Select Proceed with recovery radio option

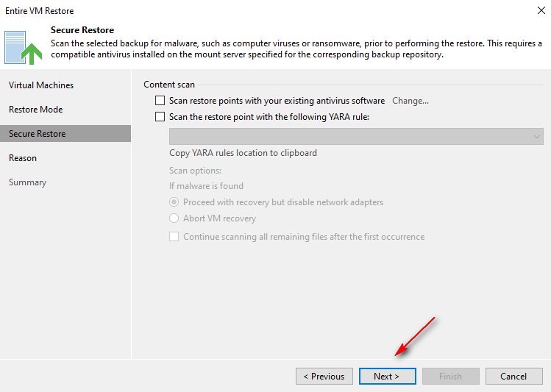tap(174, 202)
